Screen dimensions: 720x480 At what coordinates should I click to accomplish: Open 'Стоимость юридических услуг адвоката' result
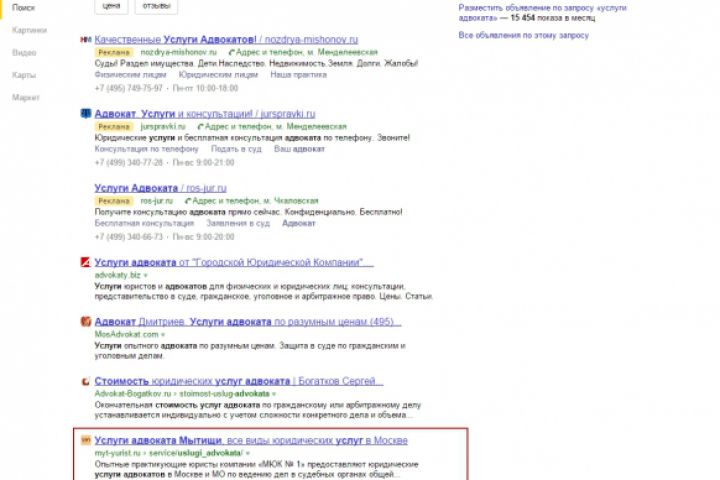(239, 381)
